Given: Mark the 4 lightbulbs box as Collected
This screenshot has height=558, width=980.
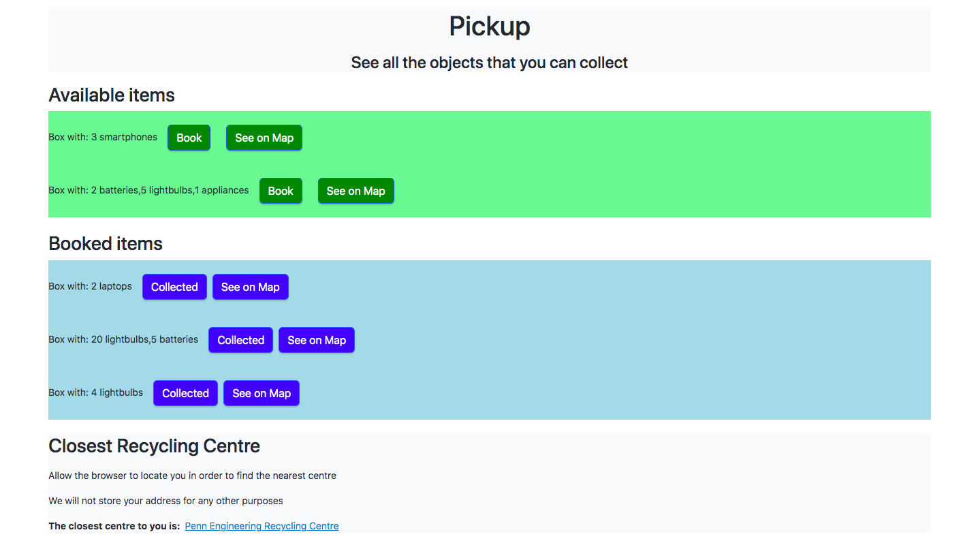Looking at the screenshot, I should pos(185,393).
